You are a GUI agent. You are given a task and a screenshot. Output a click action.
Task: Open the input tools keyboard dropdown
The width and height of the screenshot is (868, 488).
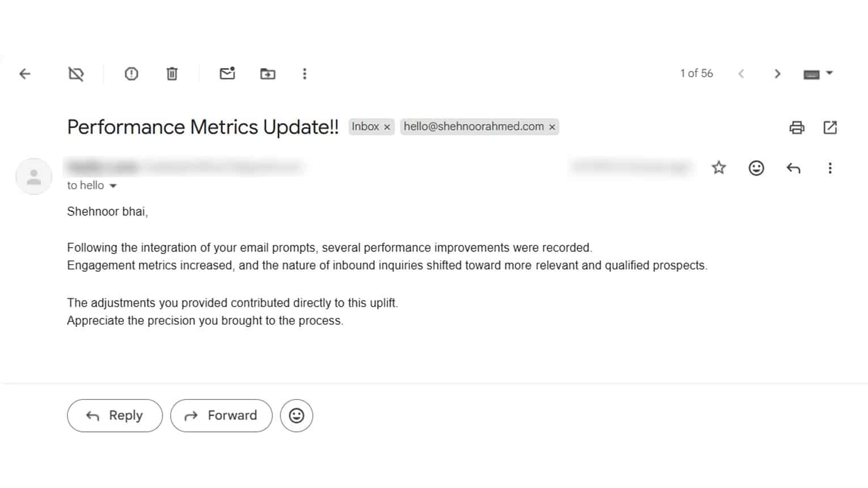pyautogui.click(x=818, y=74)
